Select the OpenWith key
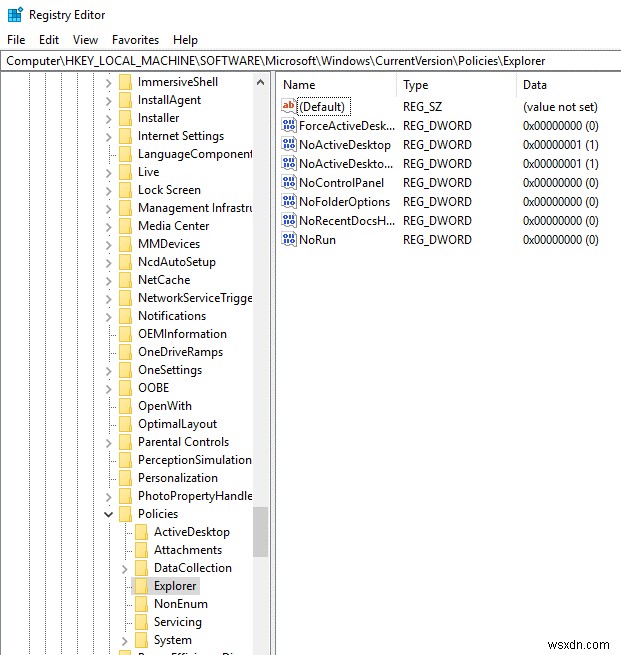621x655 pixels. pos(165,406)
